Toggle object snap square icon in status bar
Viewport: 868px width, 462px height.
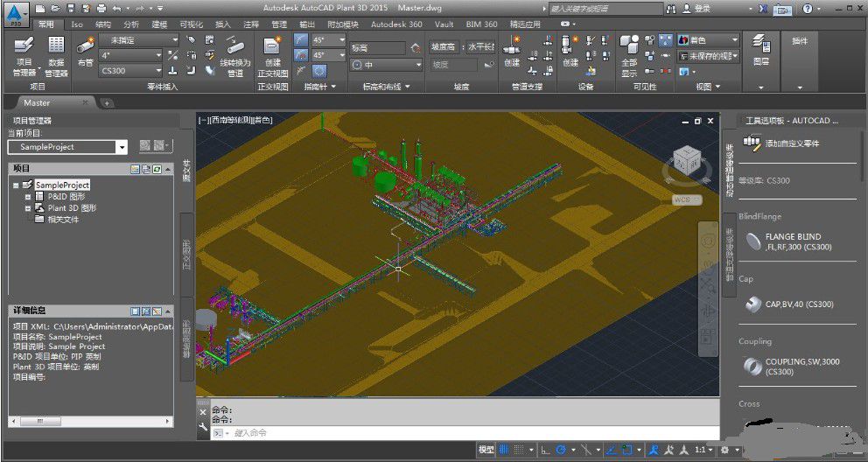pos(627,450)
